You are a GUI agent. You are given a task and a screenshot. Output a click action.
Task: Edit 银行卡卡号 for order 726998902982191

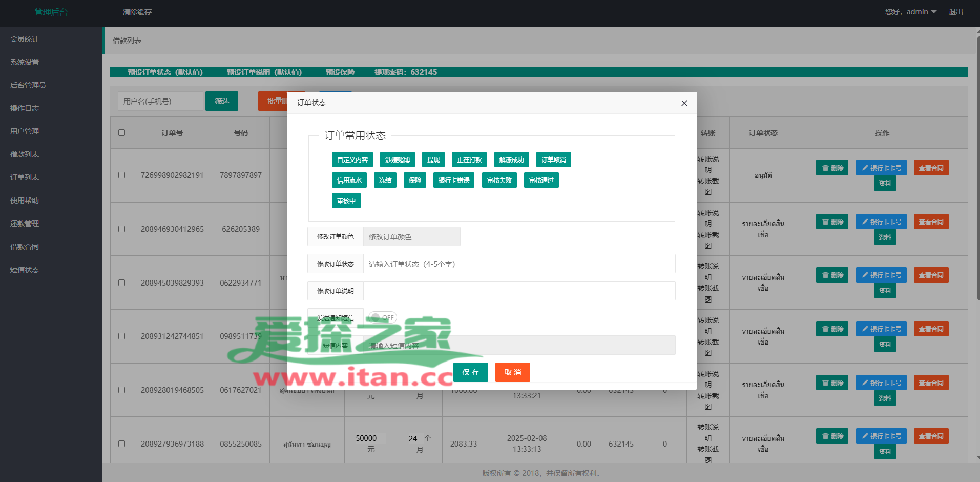coord(881,168)
